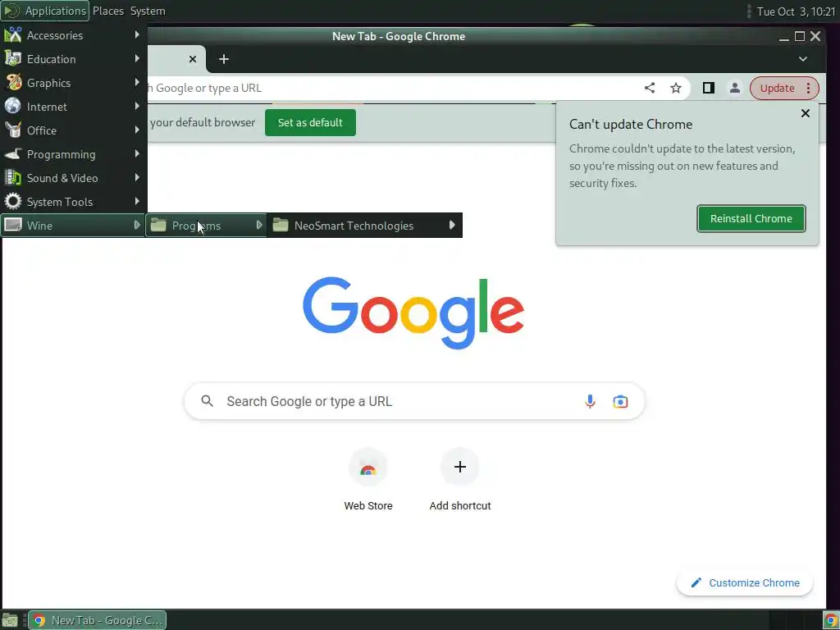Click the Set as default button
This screenshot has height=630, width=840.
tap(310, 123)
